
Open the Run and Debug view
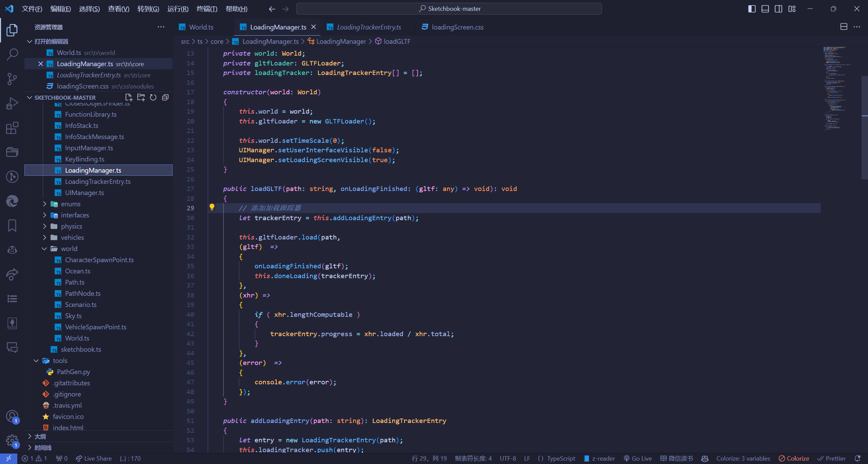pos(12,103)
